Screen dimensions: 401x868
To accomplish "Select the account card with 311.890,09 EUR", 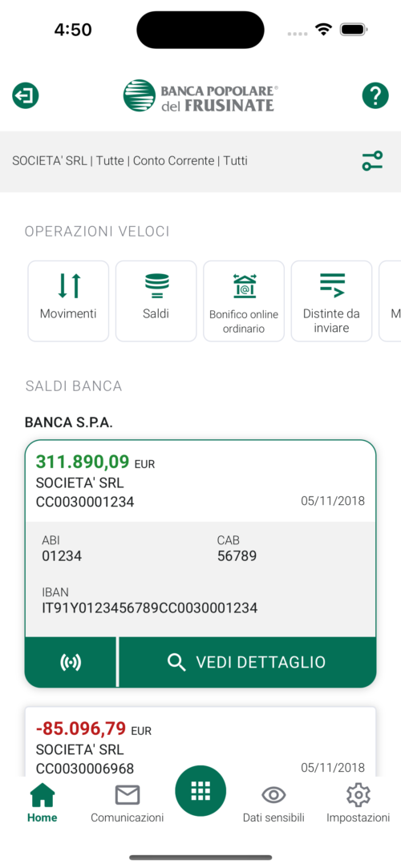I will click(x=200, y=481).
